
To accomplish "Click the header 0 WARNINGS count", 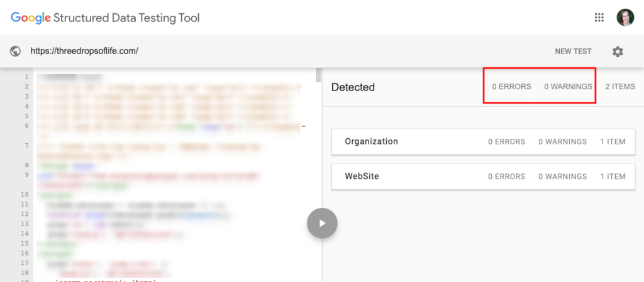I will click(568, 87).
